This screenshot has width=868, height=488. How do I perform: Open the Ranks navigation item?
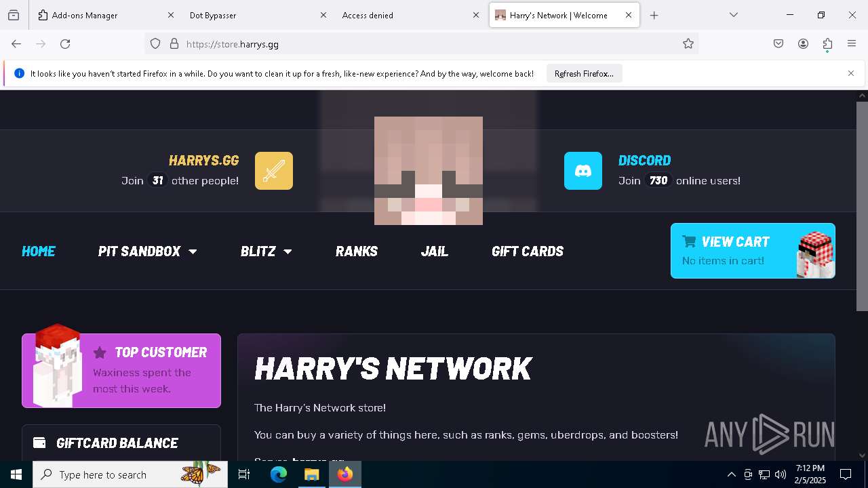[x=357, y=251]
